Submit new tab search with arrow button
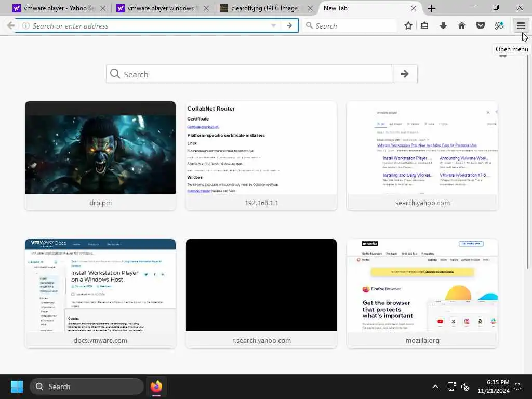The width and height of the screenshot is (532, 399). pyautogui.click(x=404, y=74)
